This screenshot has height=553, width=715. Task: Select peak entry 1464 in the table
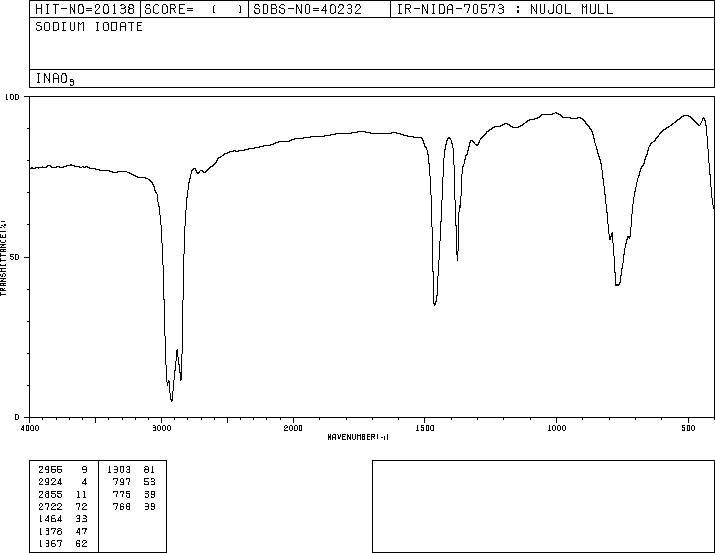[x=50, y=519]
